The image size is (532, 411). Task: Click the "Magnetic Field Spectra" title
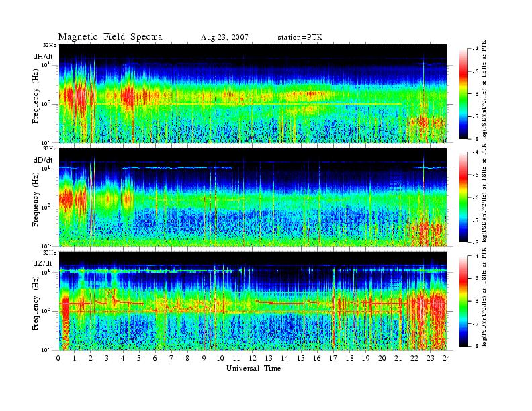click(x=110, y=37)
